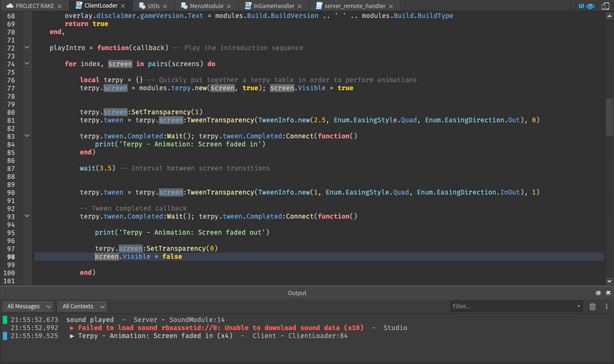Pop out the Output panel
Screen dimensions: 614x364
click(598, 292)
